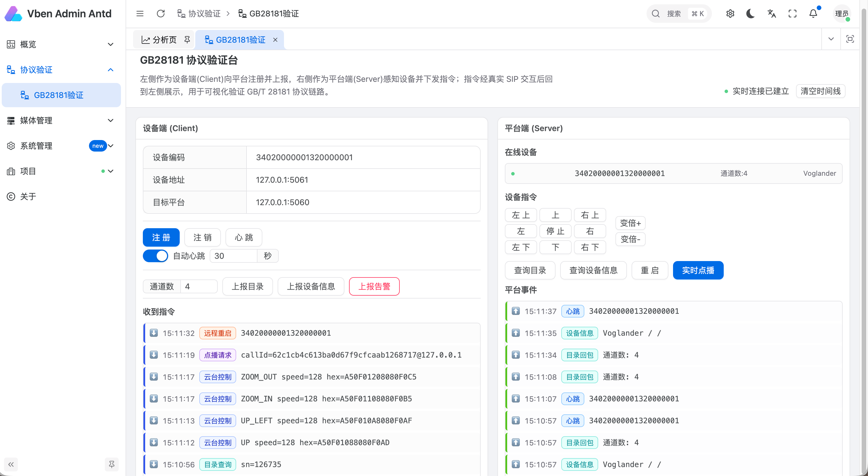
Task: Click down-arrow icon on 远程重启 row
Action: (154, 333)
